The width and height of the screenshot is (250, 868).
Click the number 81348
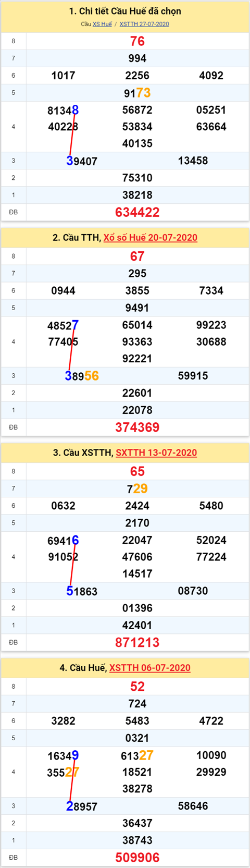63,110
